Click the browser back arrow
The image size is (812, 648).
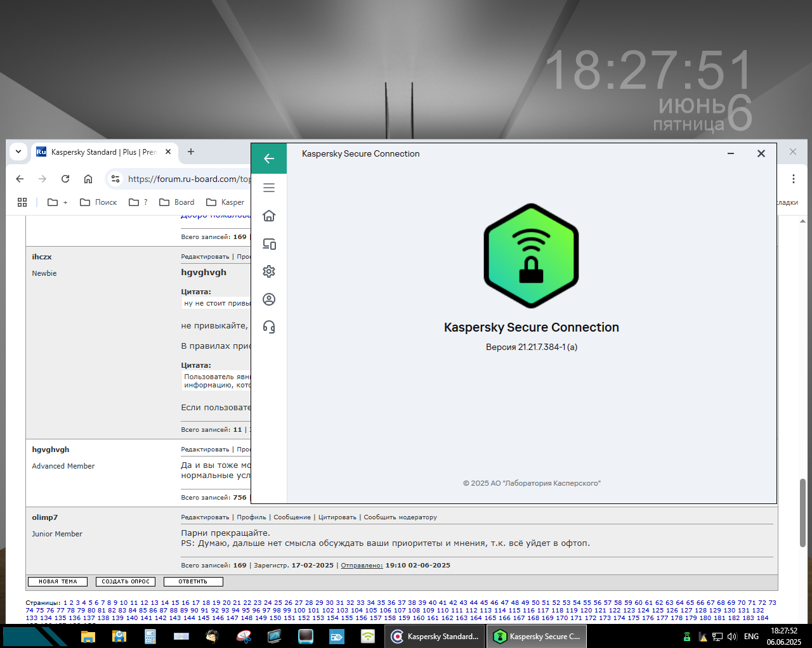tap(20, 179)
